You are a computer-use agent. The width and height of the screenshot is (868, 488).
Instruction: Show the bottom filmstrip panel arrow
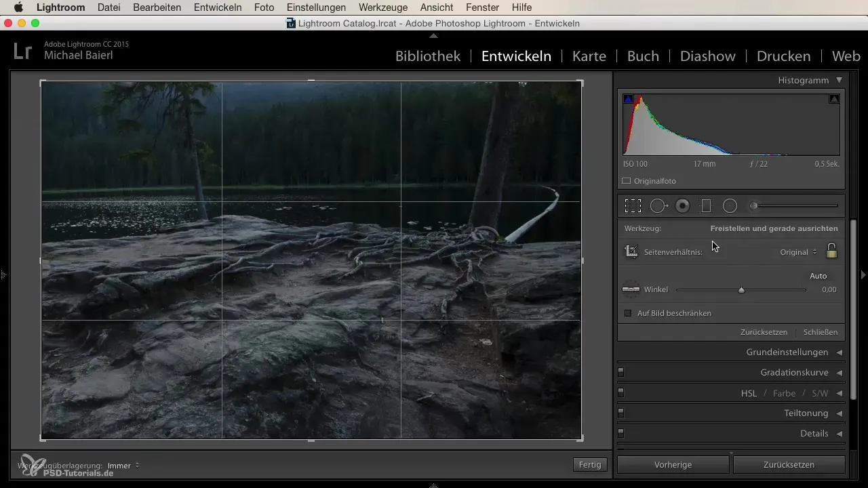point(434,485)
